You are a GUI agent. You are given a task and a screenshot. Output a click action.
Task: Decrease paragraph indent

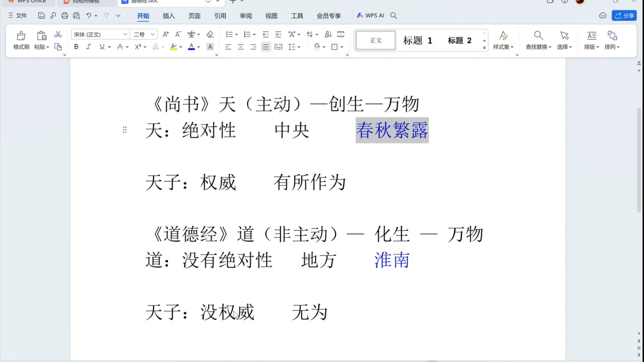[x=266, y=34]
